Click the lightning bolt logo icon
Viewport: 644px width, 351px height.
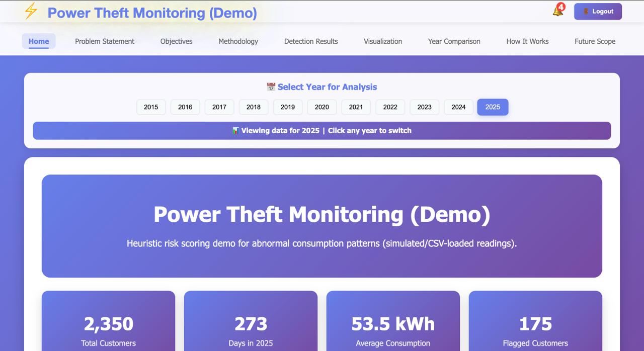point(31,11)
